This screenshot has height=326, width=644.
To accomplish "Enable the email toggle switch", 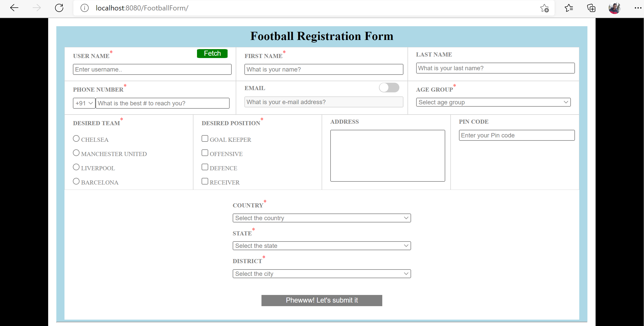I will (389, 88).
